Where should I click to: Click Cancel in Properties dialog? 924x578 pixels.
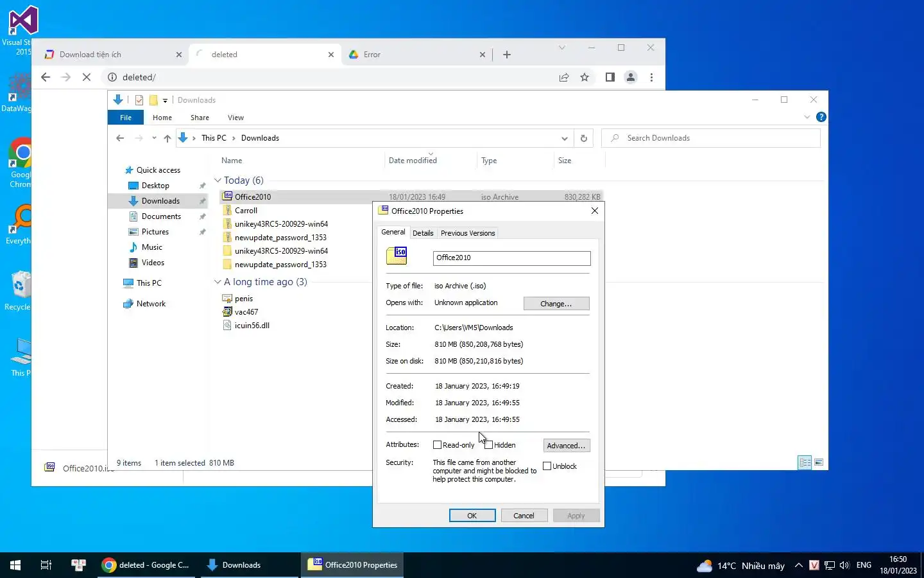(x=524, y=516)
